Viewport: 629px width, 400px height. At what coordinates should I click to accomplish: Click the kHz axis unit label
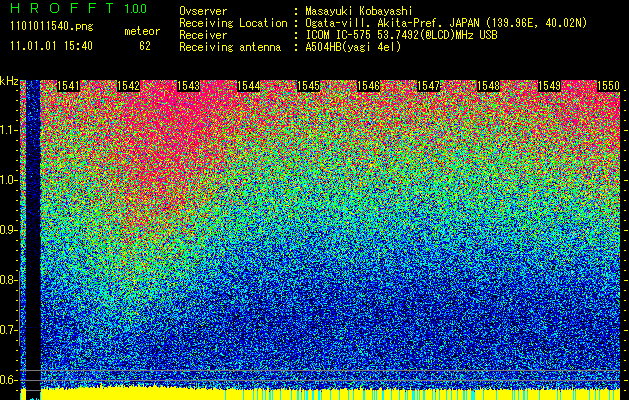[9, 81]
